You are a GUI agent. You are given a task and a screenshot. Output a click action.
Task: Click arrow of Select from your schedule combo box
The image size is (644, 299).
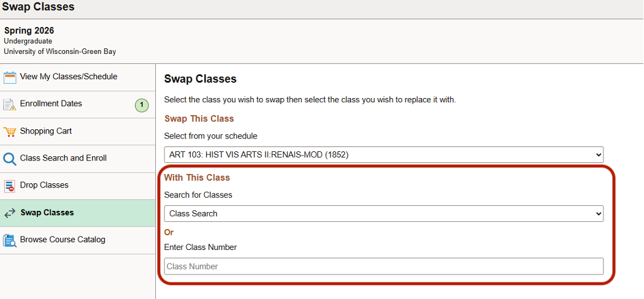coord(599,154)
